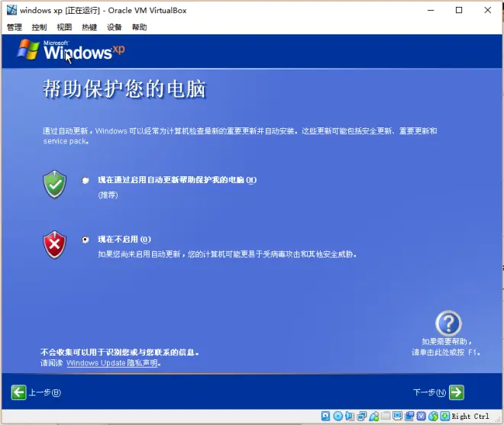Click the CPU virtualization 'V' status icon
Viewport: 504px width, 425px height.
[x=422, y=417]
